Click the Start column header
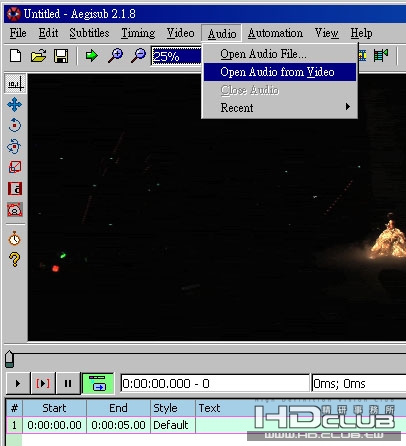 pos(54,408)
